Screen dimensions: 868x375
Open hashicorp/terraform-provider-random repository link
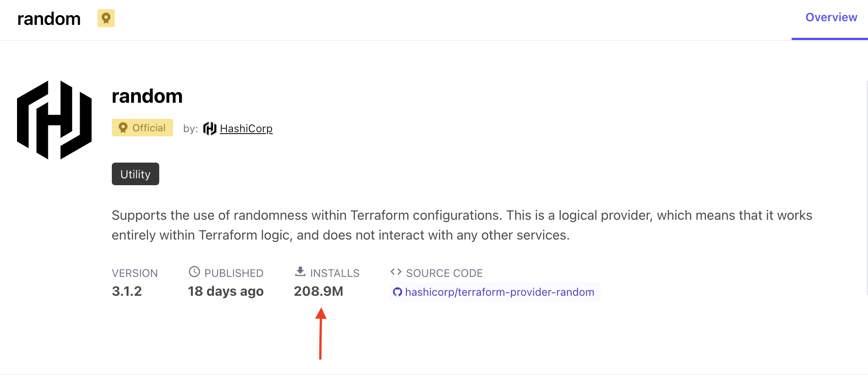pyautogui.click(x=500, y=292)
